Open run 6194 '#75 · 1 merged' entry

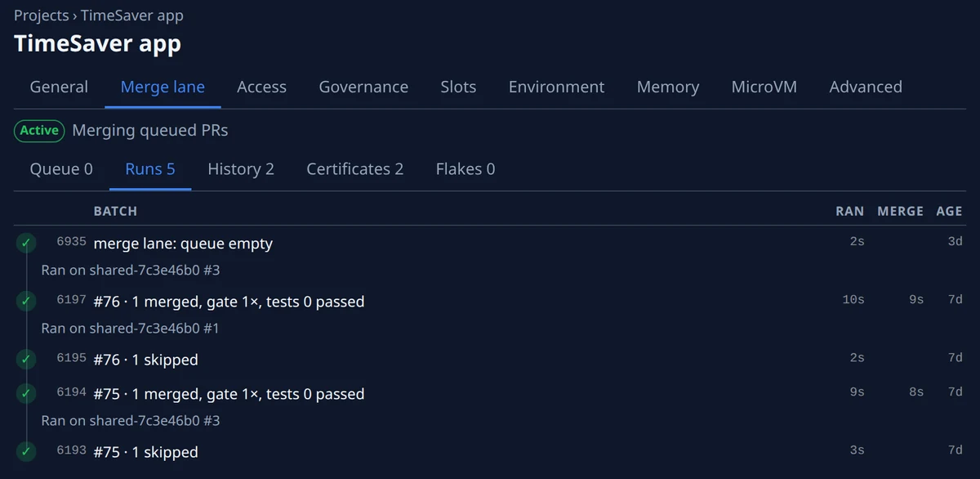click(x=229, y=394)
